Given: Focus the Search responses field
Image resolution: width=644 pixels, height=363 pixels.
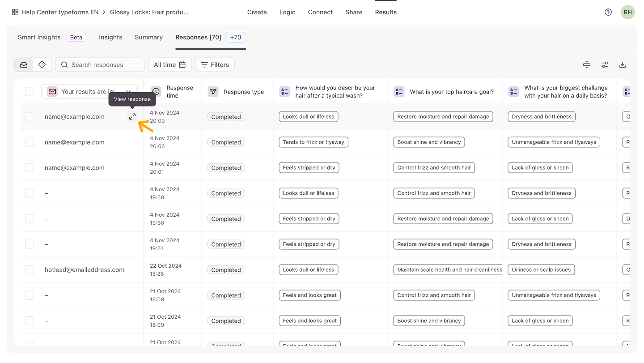Looking at the screenshot, I should click(100, 65).
